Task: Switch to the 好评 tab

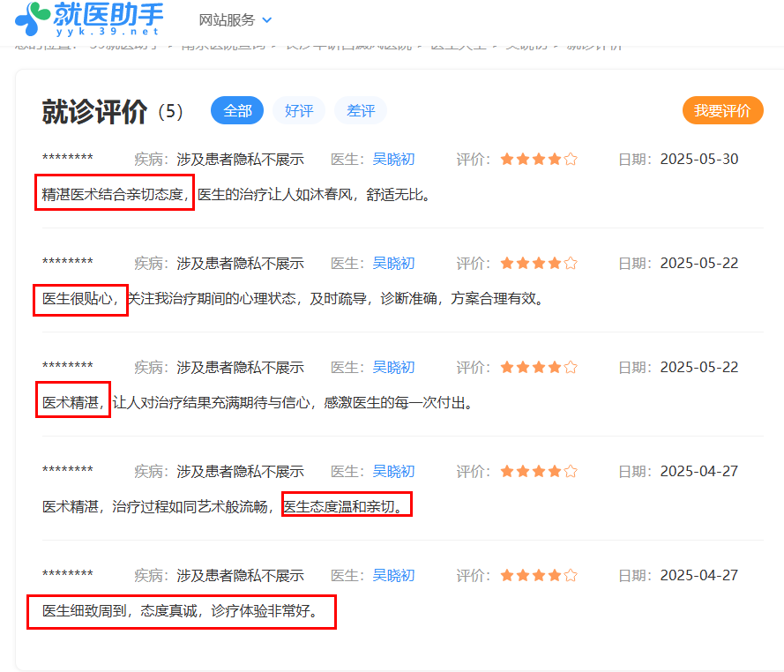Action: coord(299,111)
